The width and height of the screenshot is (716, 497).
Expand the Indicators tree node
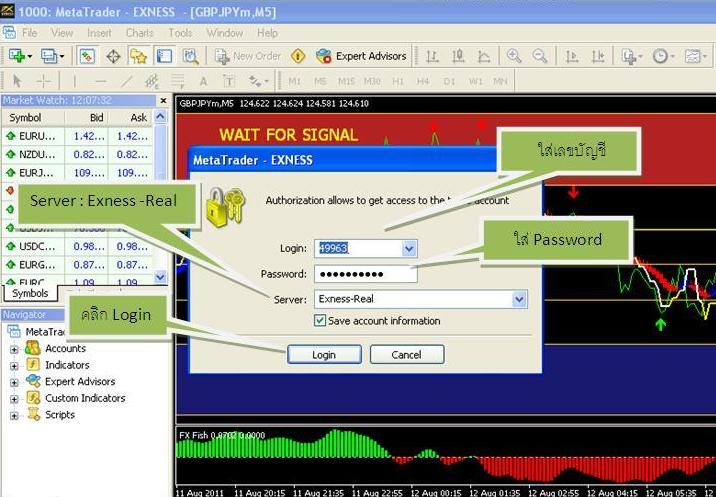pyautogui.click(x=14, y=366)
